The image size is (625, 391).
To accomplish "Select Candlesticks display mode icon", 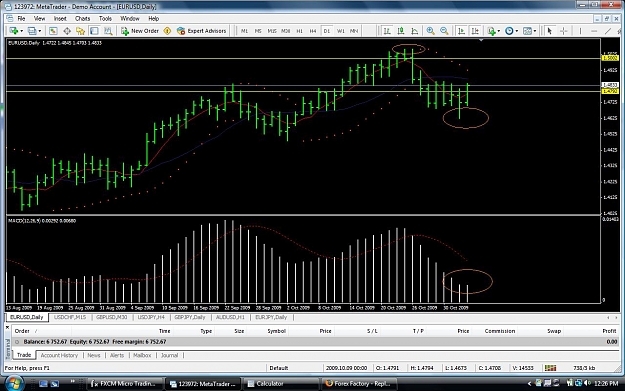I will [401, 31].
